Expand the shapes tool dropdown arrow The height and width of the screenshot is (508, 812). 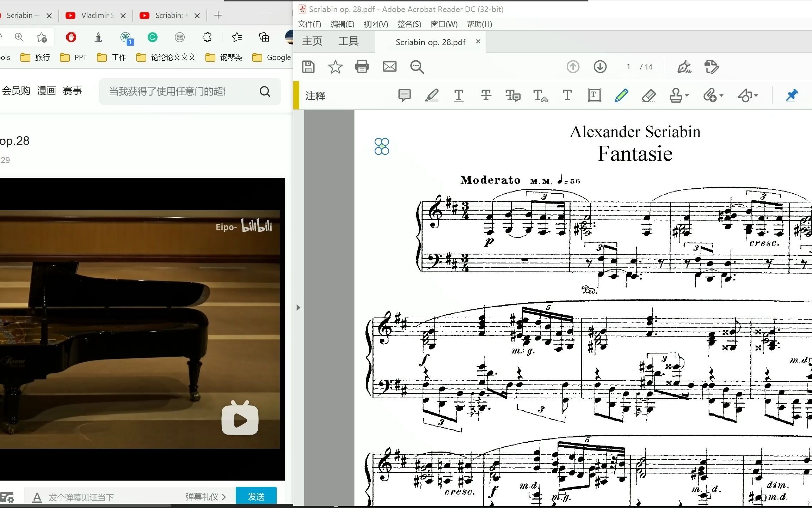point(756,96)
